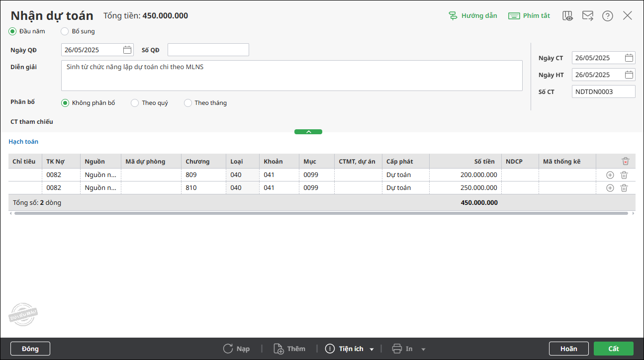Image resolution: width=644 pixels, height=360 pixels.
Task: Open the Hướng dẫn guide link
Action: point(472,15)
